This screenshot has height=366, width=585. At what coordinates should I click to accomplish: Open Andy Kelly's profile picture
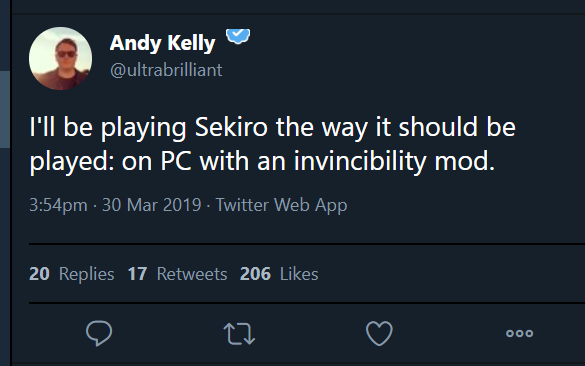[60, 58]
